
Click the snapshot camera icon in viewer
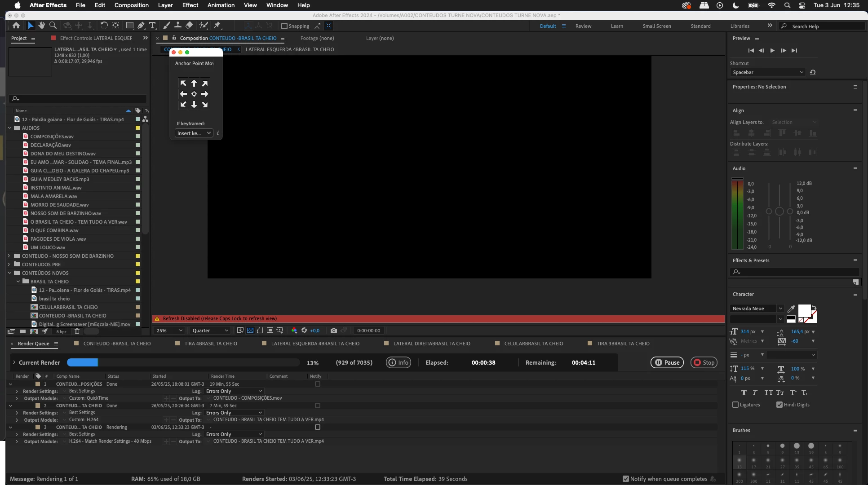[x=333, y=331]
